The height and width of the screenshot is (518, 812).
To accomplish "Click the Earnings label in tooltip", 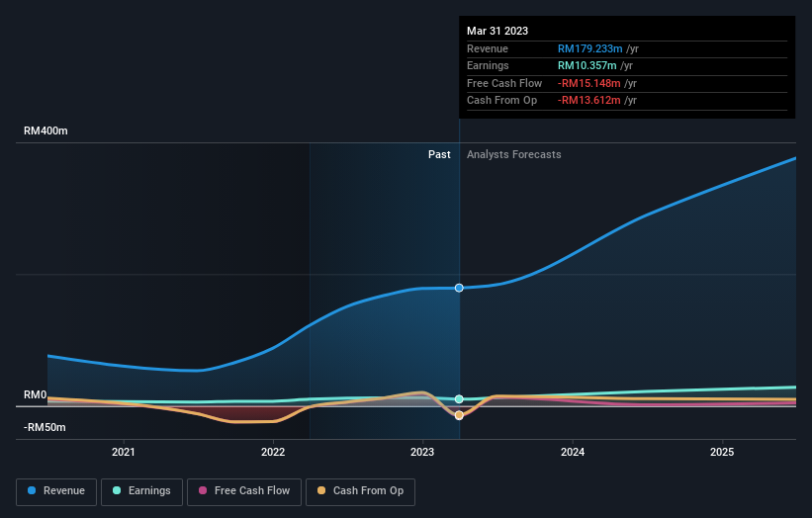I will click(x=488, y=65).
